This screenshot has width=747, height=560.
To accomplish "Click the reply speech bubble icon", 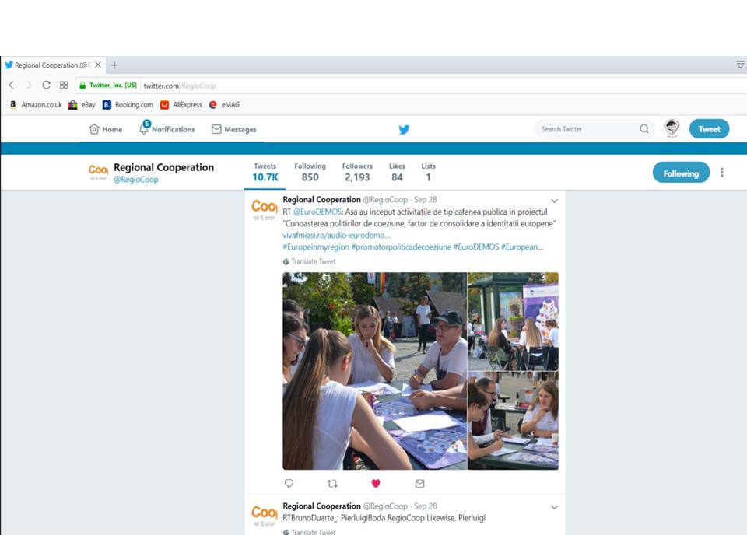I will 289,483.
